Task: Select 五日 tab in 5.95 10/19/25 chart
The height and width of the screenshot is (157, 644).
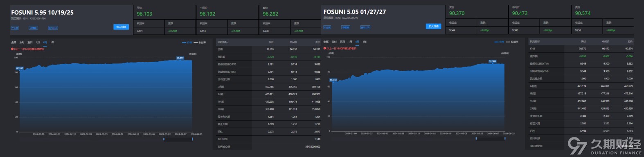Action: click(x=30, y=43)
